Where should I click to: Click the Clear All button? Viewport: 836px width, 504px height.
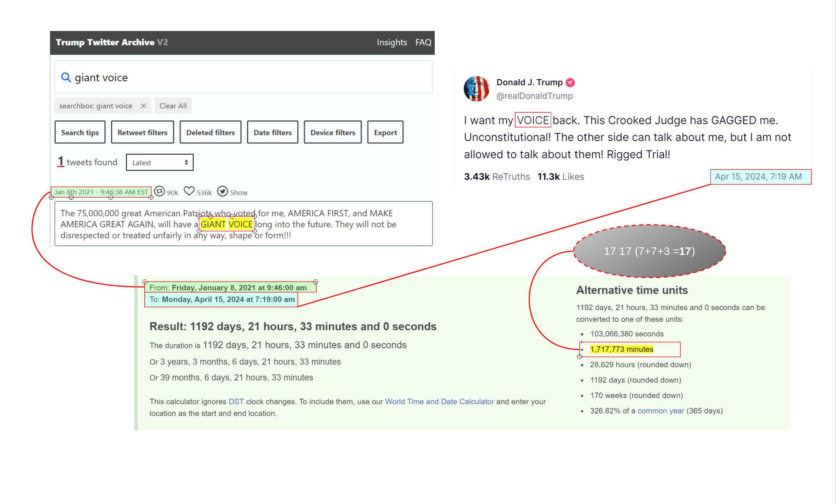pos(173,106)
